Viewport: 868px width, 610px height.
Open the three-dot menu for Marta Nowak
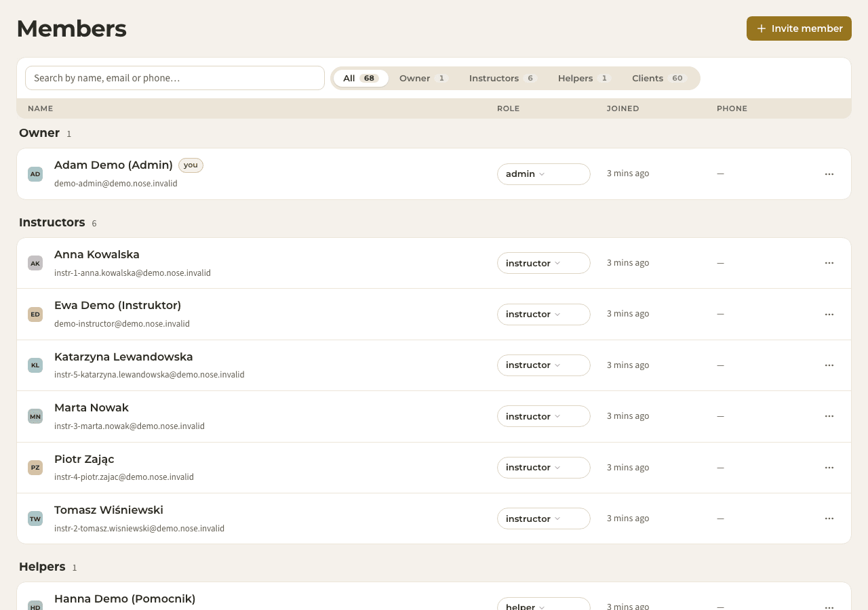829,416
